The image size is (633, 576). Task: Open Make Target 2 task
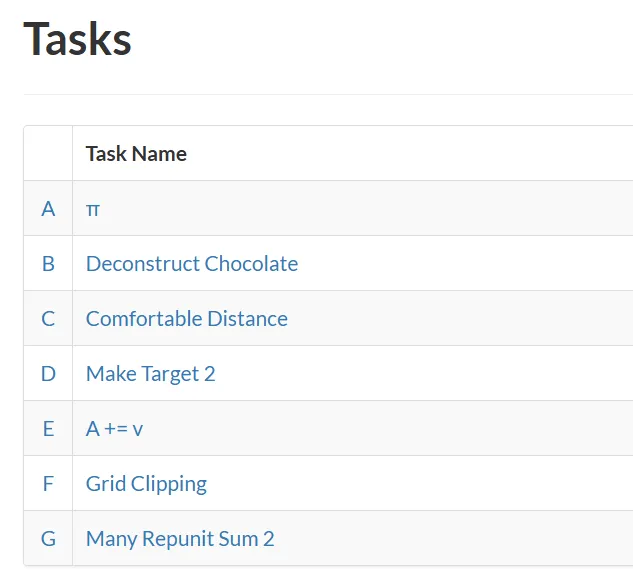tap(150, 374)
